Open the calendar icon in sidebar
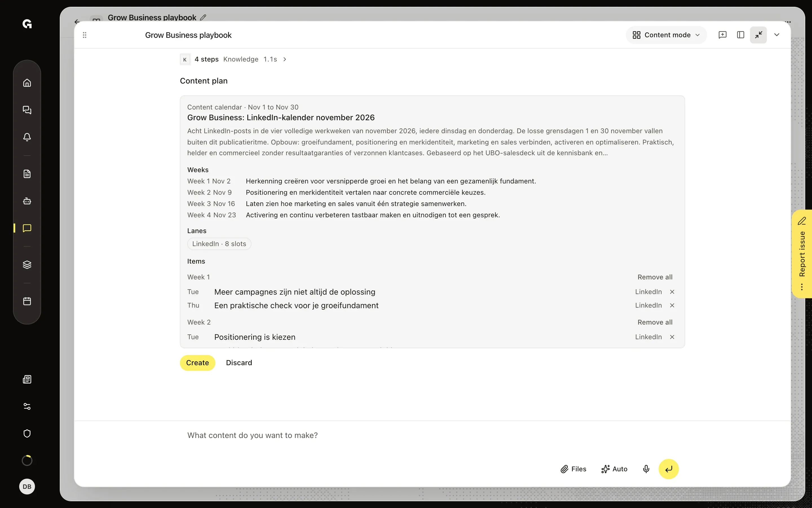This screenshot has height=508, width=812. (27, 301)
